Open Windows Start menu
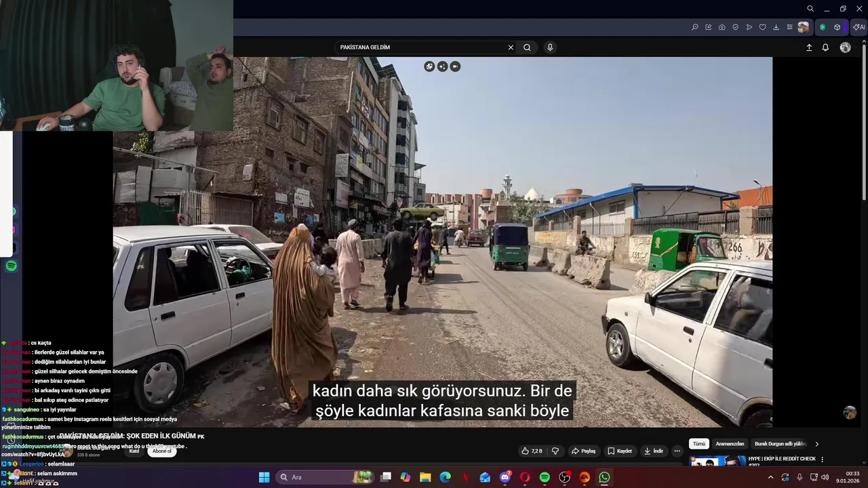The width and height of the screenshot is (868, 488). 264,477
